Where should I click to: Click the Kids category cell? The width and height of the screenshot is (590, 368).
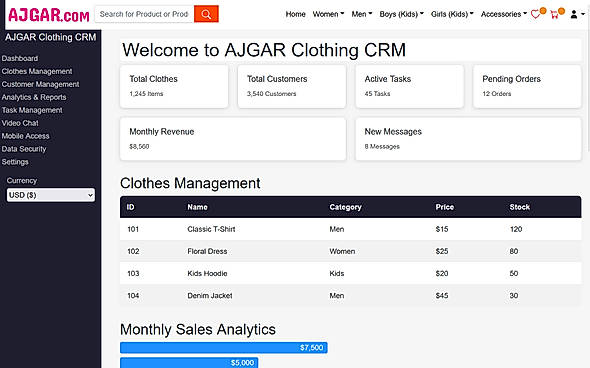337,274
